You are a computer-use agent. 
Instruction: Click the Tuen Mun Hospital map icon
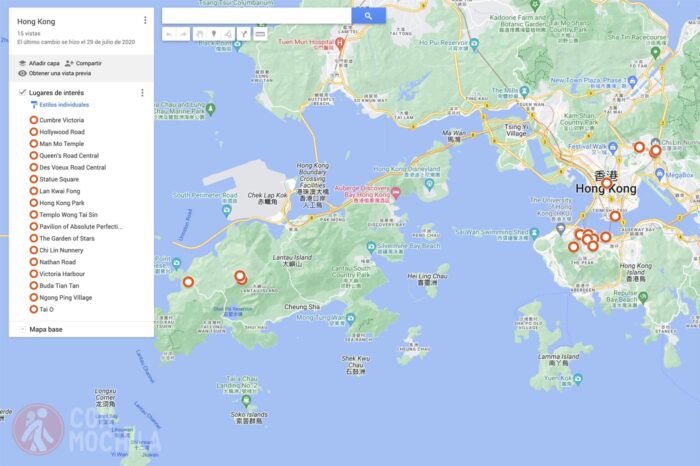(340, 43)
